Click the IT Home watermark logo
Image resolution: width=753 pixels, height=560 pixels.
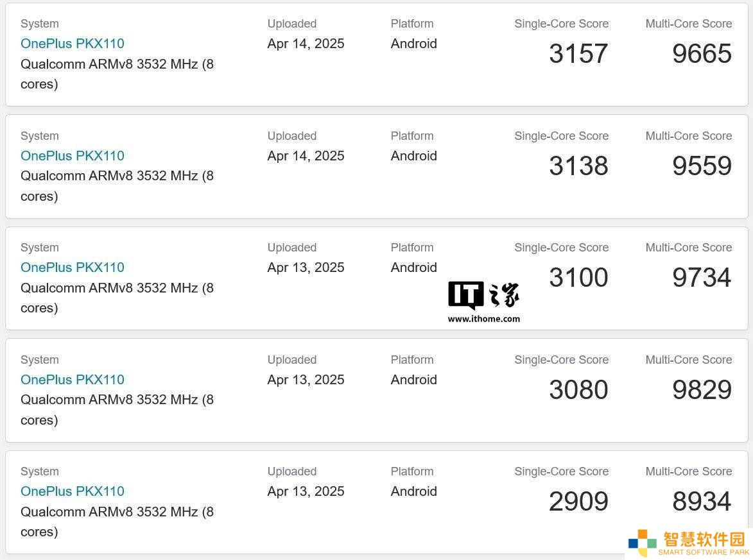point(483,294)
